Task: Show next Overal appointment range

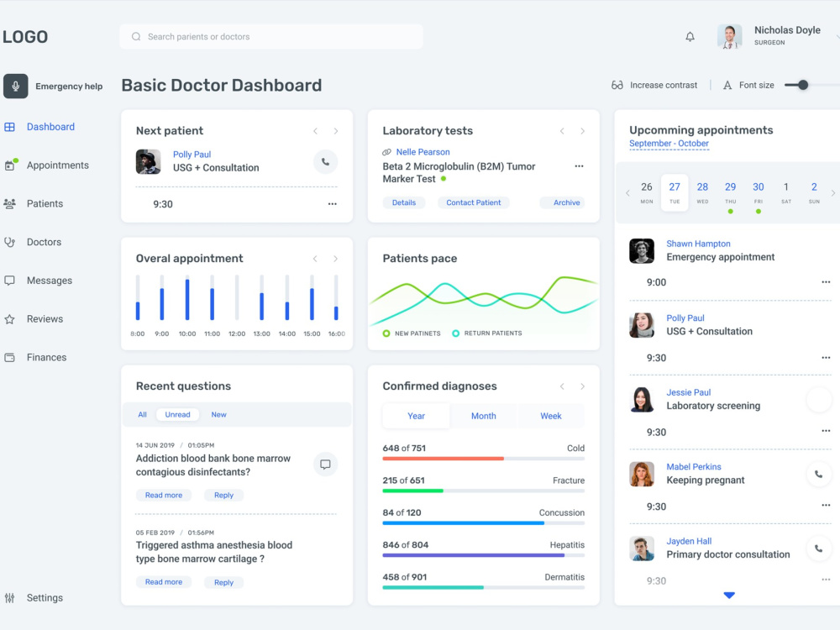Action: pyautogui.click(x=335, y=259)
